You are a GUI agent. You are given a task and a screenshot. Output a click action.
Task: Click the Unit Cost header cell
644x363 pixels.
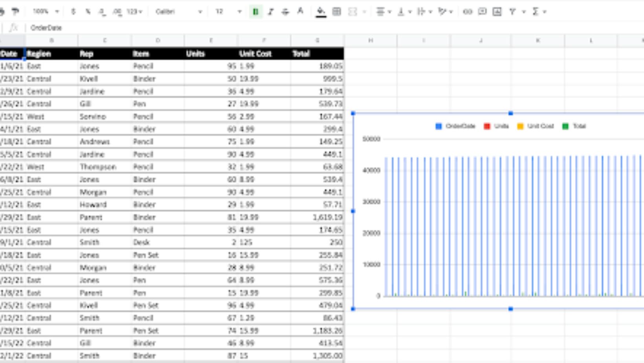pos(264,54)
